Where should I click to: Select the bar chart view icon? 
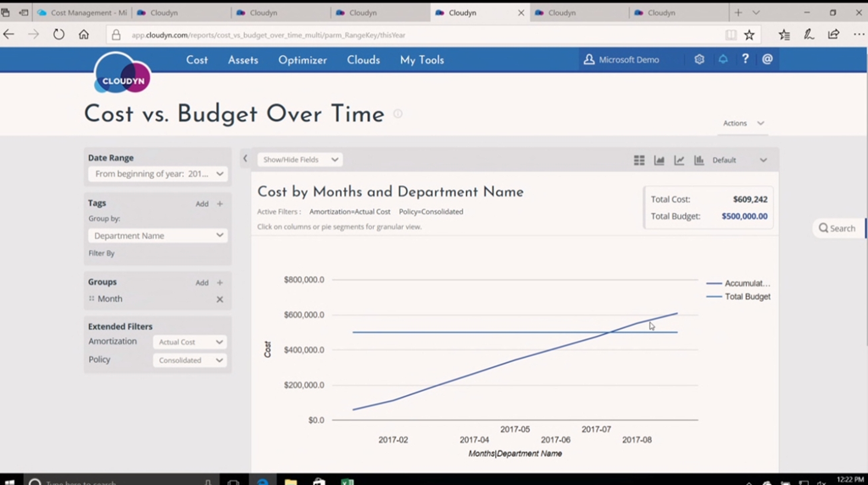pyautogui.click(x=699, y=160)
